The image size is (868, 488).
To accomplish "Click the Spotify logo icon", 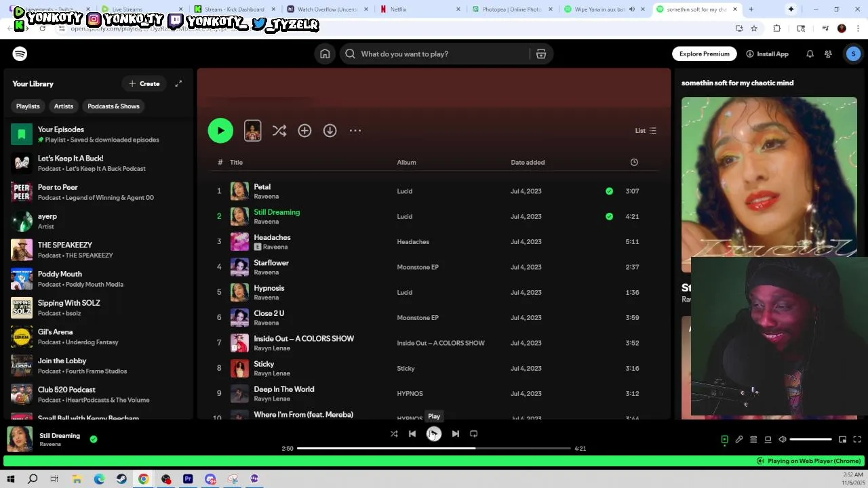I will point(20,54).
